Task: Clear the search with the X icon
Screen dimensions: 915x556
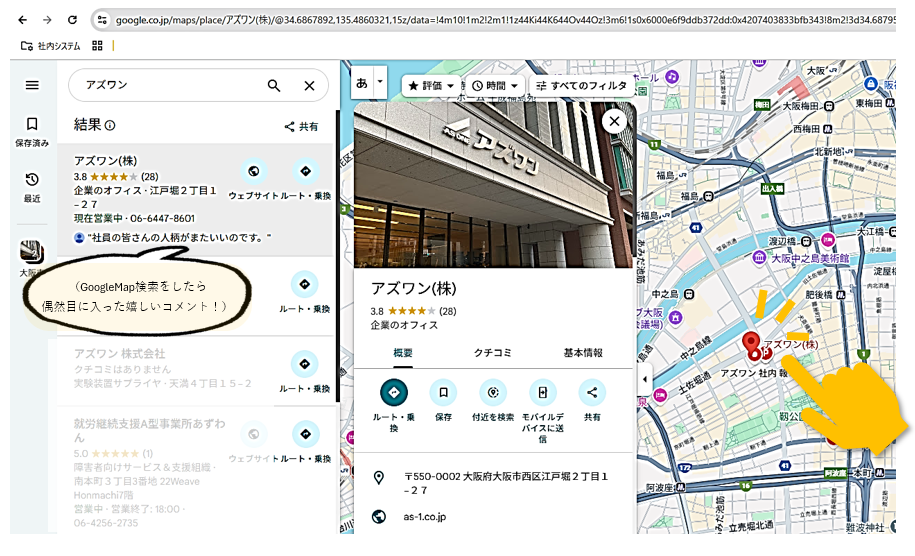Action: click(x=309, y=86)
